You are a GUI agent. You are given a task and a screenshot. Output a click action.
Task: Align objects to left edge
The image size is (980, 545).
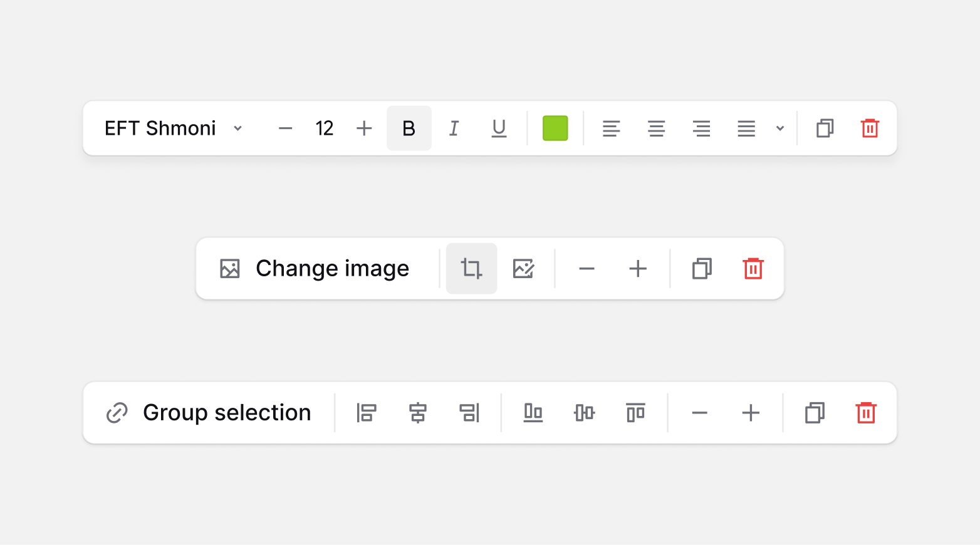pos(367,413)
